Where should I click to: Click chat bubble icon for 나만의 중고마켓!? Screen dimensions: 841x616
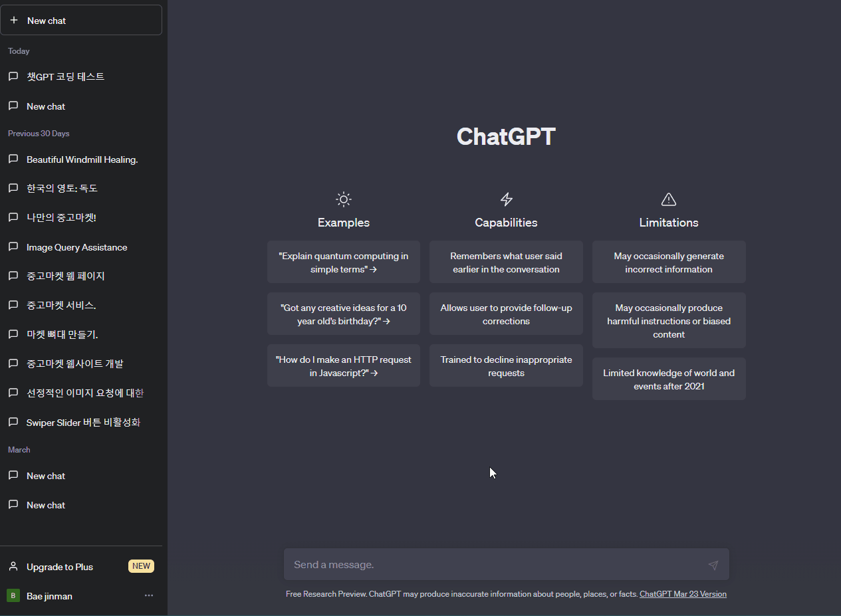13,217
